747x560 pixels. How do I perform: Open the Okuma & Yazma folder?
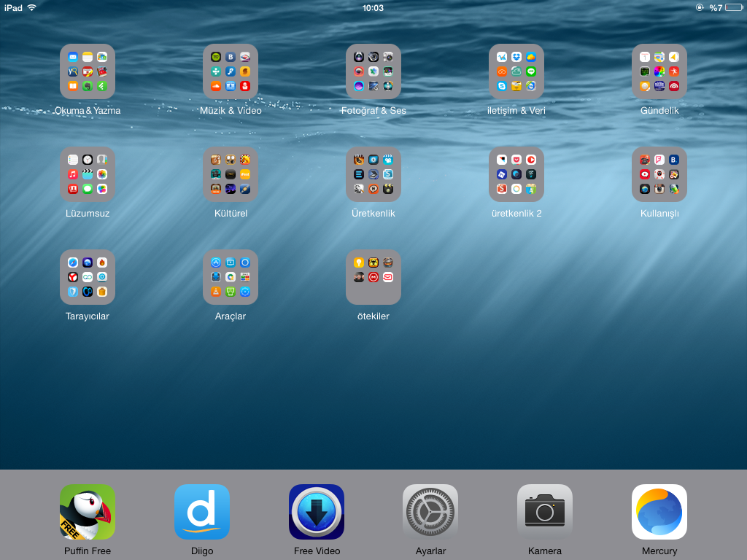[x=88, y=71]
